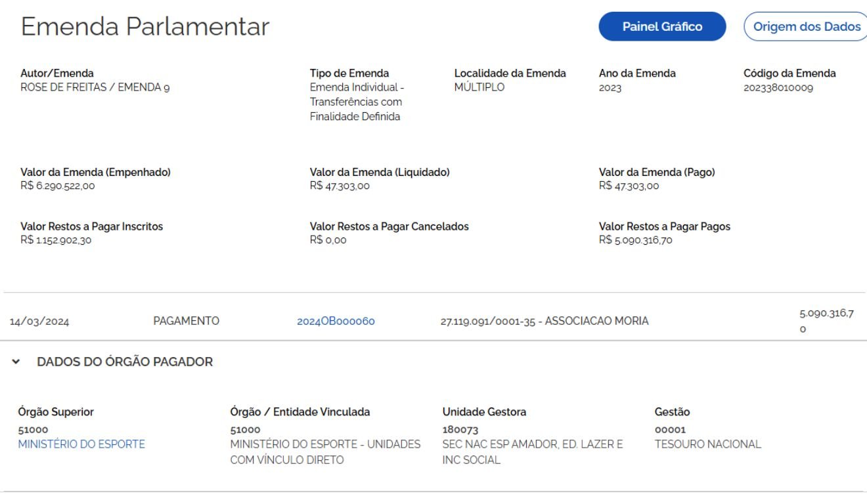Viewport: 867px width, 504px height.
Task: Open Origem dos Dados
Action: coord(806,27)
